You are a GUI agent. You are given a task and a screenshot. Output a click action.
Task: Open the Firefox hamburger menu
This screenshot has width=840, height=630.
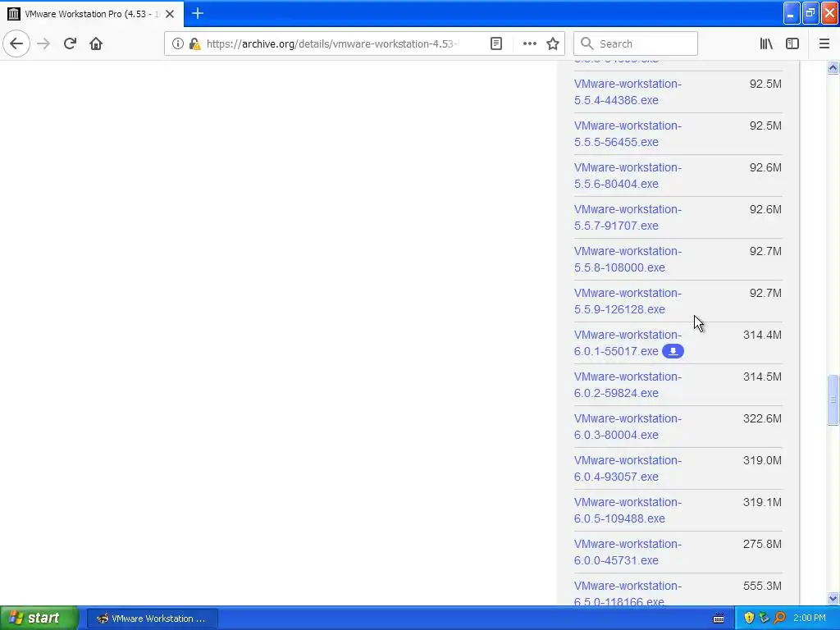[824, 43]
